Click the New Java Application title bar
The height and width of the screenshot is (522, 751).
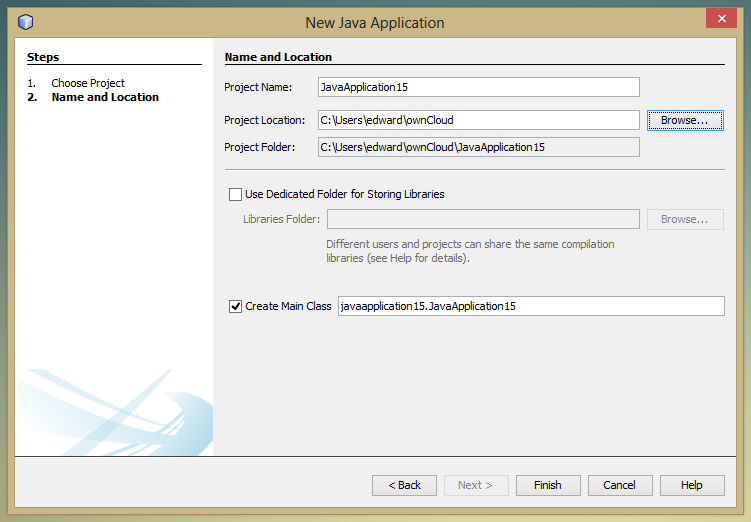[374, 22]
